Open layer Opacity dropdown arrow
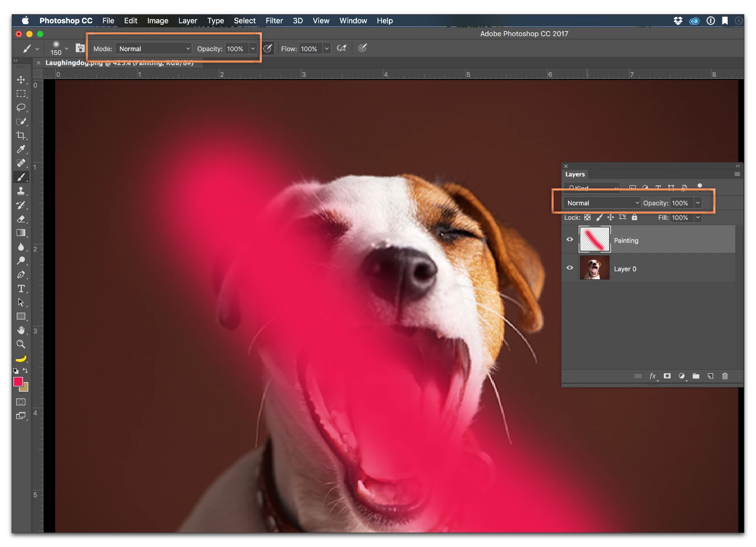 [698, 203]
